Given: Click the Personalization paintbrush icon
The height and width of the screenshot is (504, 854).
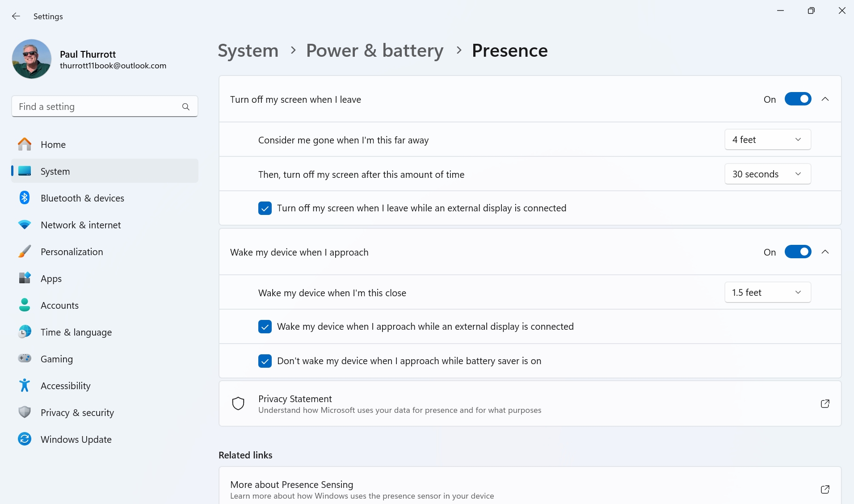Looking at the screenshot, I should click(25, 252).
